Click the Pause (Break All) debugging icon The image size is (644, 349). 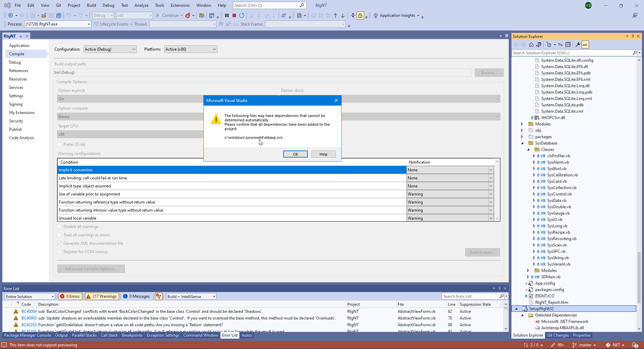click(x=227, y=15)
